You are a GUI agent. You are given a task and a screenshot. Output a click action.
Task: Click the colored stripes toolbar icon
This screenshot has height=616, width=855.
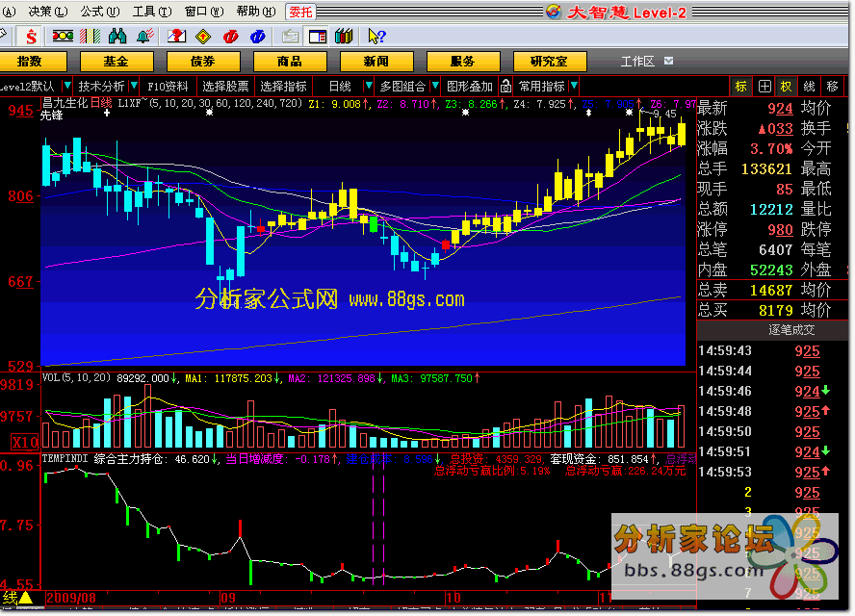click(90, 37)
